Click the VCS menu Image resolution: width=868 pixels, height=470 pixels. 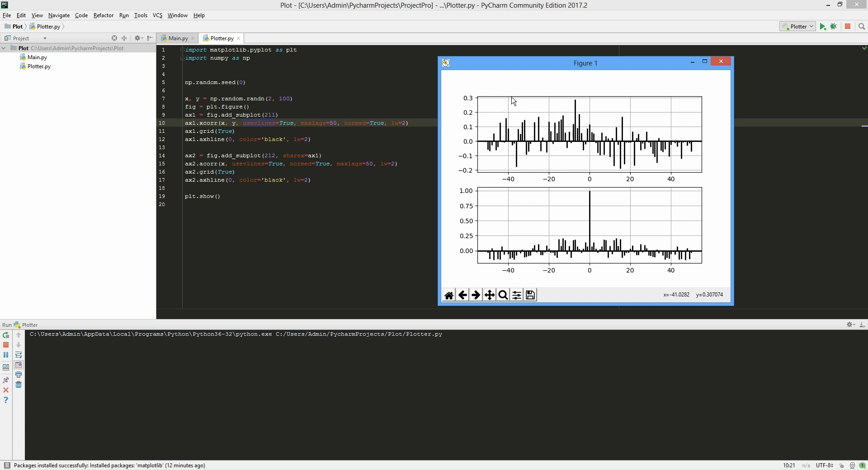157,15
